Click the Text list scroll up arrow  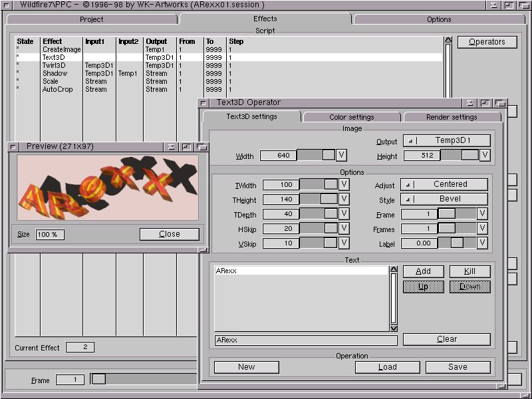(x=394, y=270)
